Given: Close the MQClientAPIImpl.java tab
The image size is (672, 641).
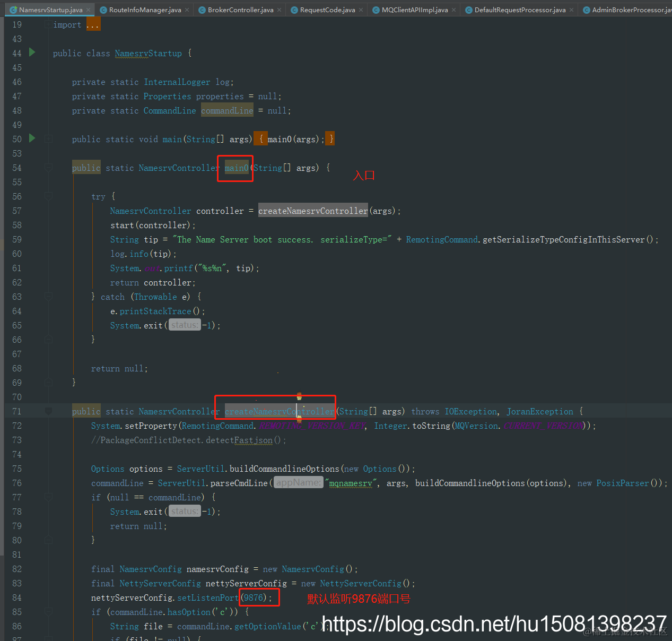Looking at the screenshot, I should coord(453,10).
